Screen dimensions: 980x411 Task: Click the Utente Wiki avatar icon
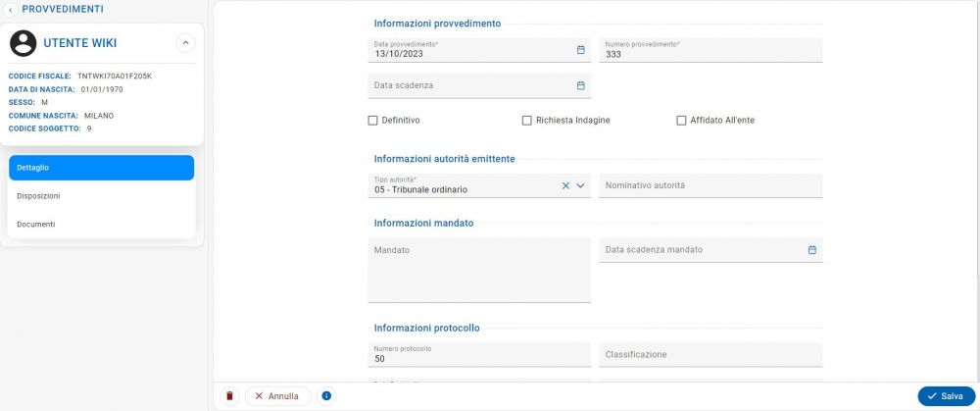pos(24,43)
